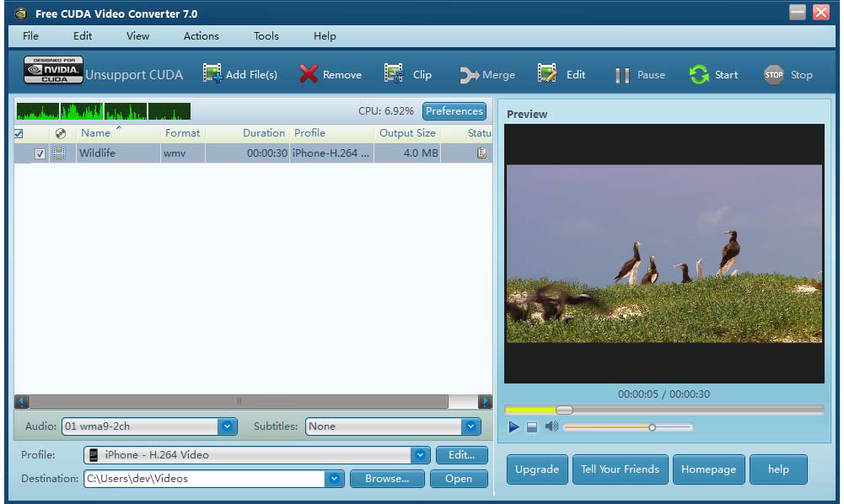Click the Profile column header
This screenshot has height=504, width=844.
point(331,133)
